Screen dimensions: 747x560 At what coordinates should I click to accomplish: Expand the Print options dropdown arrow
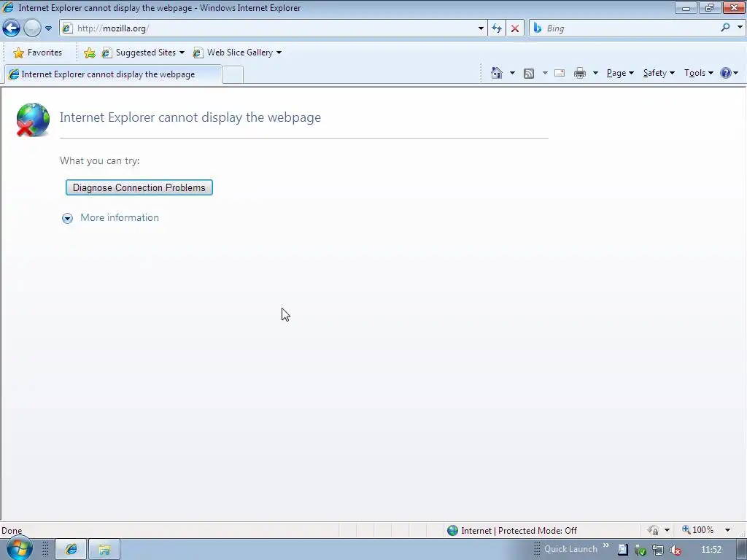pyautogui.click(x=595, y=73)
